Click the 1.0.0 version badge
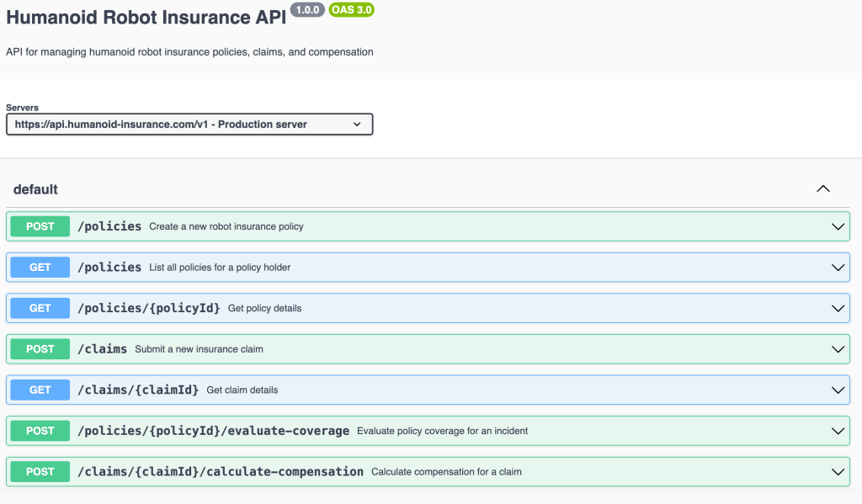This screenshot has width=862, height=504. coord(307,10)
